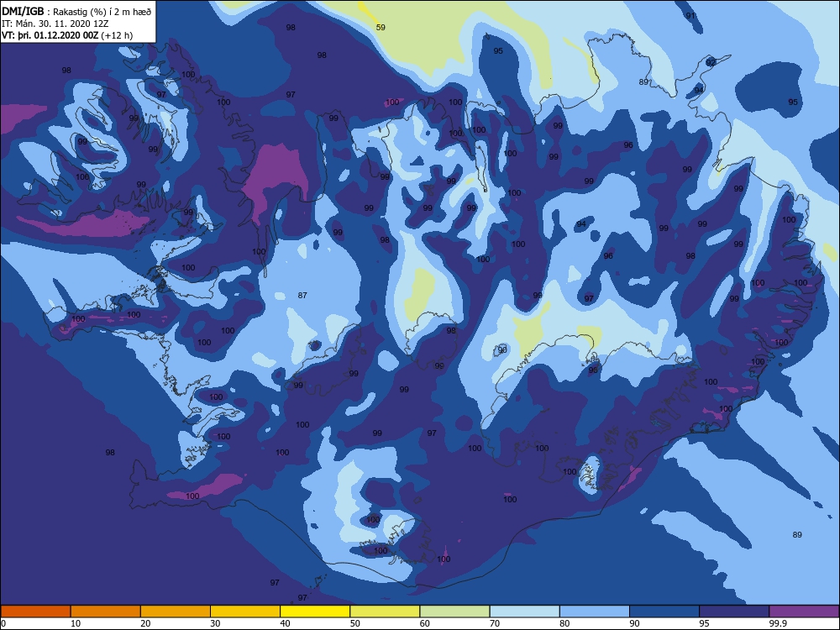The image size is (840, 630).
Task: Click the orange 10–20 legend swatch
Action: (106, 612)
